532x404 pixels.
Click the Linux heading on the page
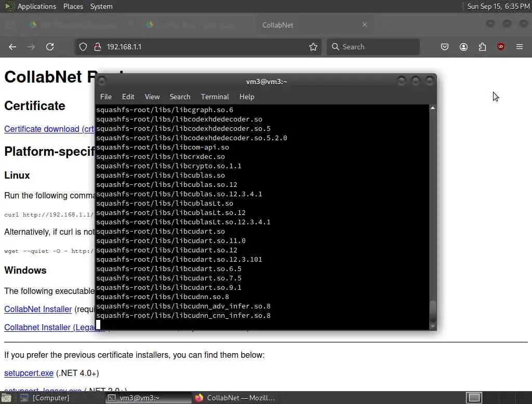point(17,176)
